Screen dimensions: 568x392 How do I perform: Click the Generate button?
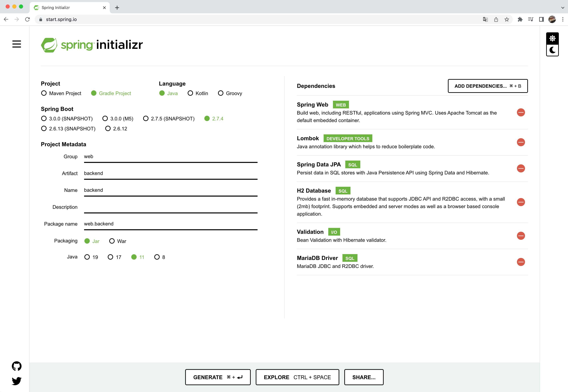[x=218, y=377]
